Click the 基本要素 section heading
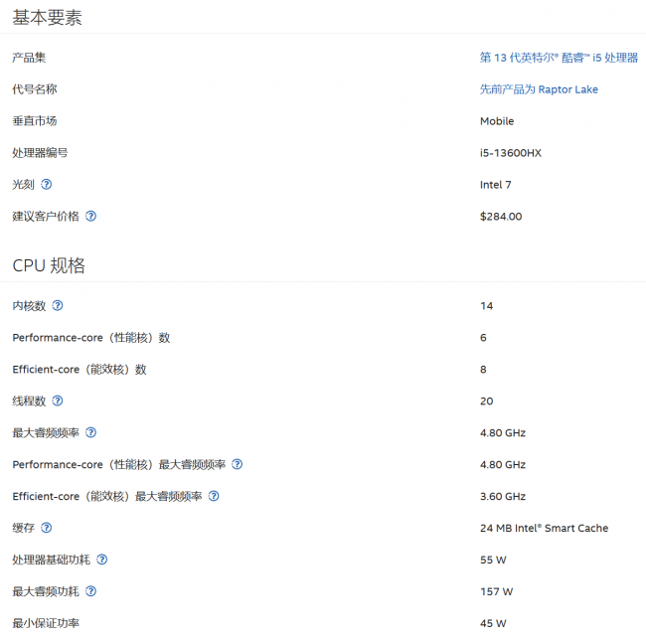 tap(47, 17)
